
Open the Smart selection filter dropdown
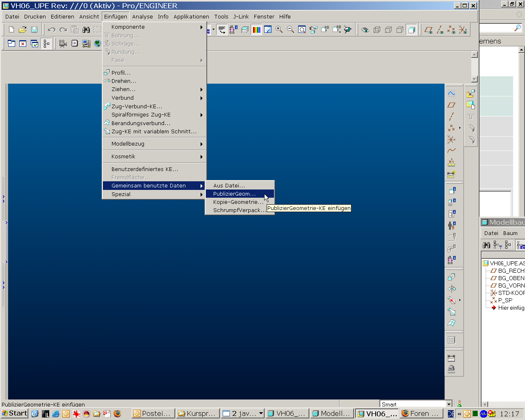[449, 404]
